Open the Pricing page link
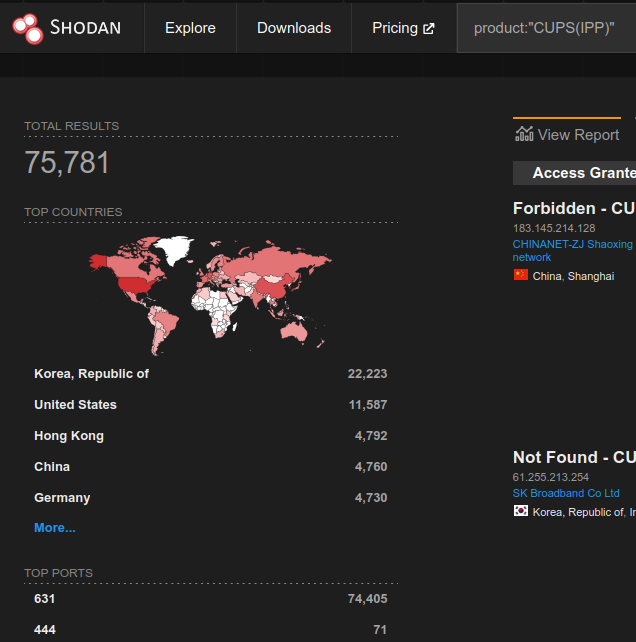636x642 pixels. click(x=394, y=28)
